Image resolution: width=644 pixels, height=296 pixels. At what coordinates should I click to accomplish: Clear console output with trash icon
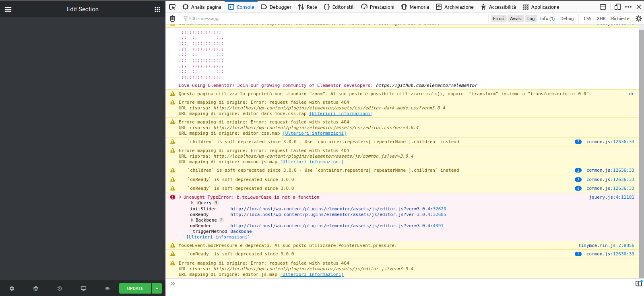pyautogui.click(x=172, y=18)
